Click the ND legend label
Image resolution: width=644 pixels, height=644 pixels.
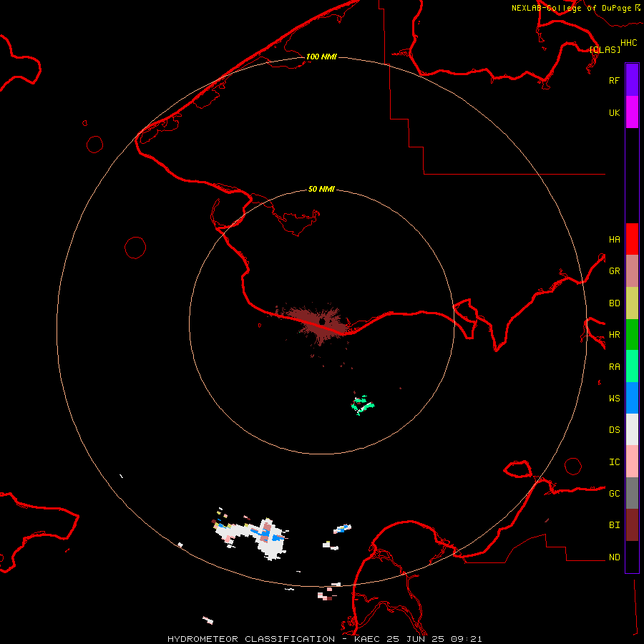click(x=614, y=557)
